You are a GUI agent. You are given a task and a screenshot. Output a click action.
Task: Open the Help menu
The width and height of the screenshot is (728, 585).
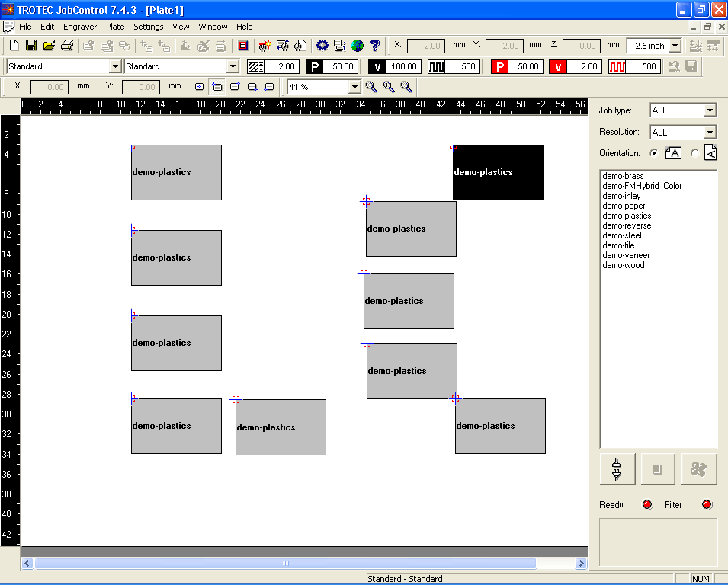[244, 27]
